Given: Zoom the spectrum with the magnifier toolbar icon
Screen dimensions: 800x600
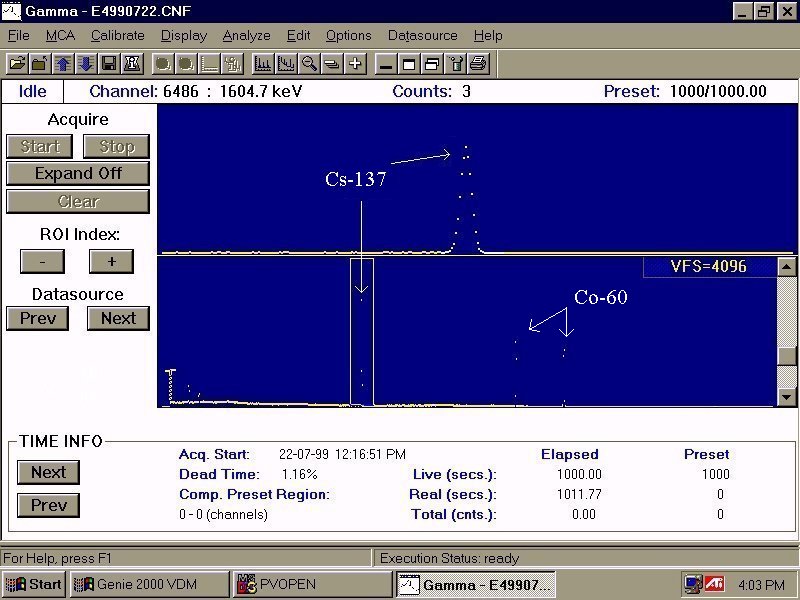Looking at the screenshot, I should tap(309, 63).
